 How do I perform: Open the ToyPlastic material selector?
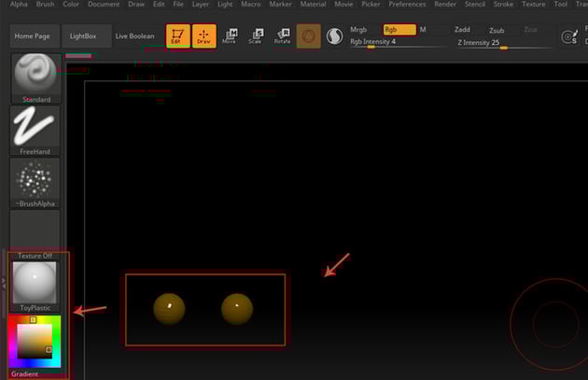35,287
